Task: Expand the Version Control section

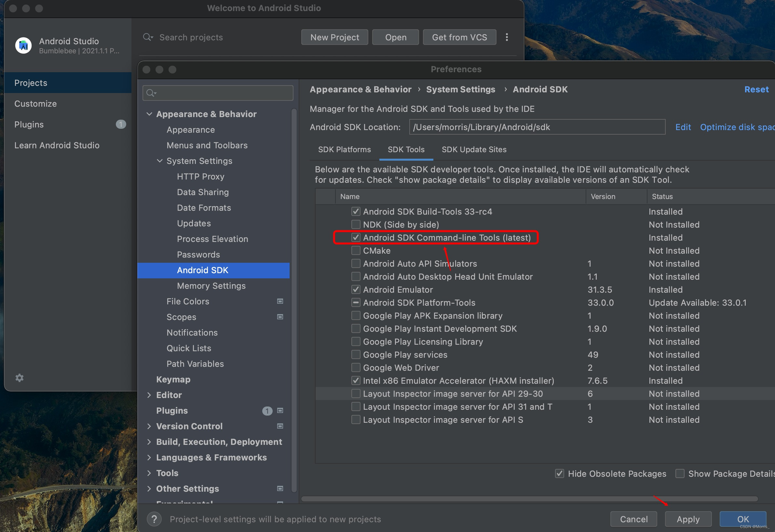Action: coord(149,426)
